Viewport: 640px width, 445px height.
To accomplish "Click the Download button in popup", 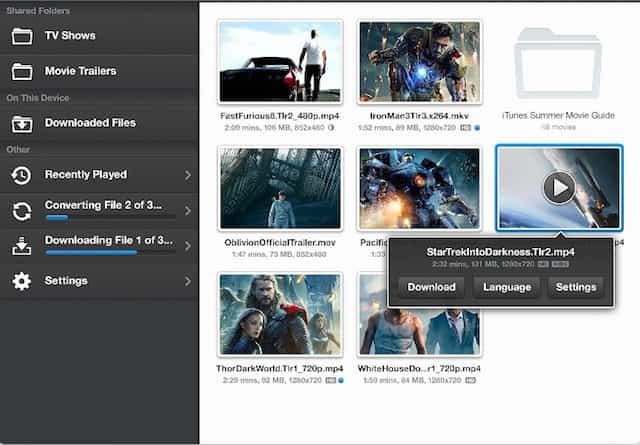I will point(431,287).
